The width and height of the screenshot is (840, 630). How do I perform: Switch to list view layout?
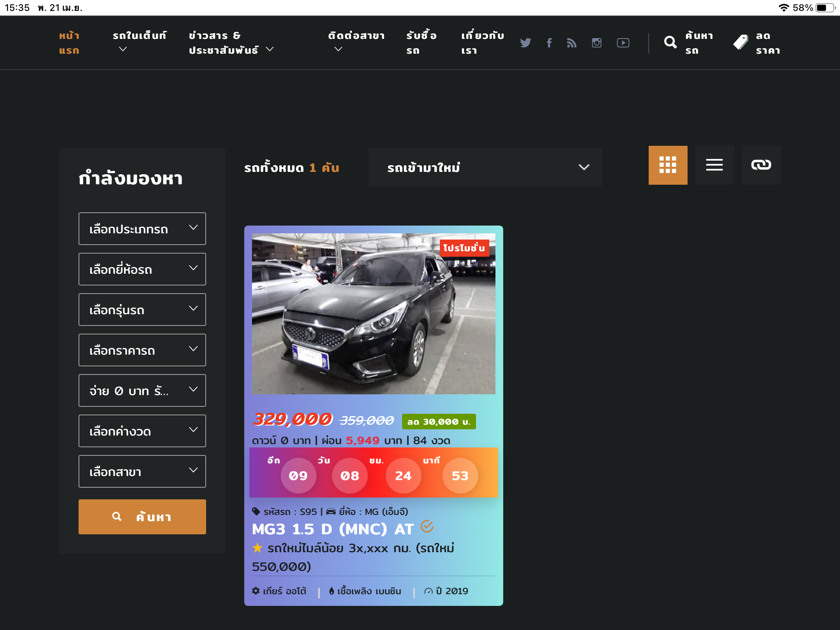(x=714, y=165)
